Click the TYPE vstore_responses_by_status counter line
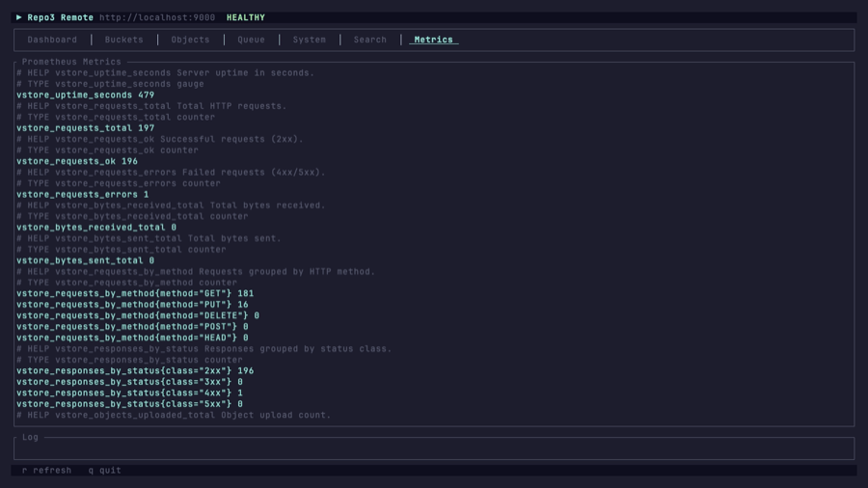This screenshot has width=868, height=488. 129,360
